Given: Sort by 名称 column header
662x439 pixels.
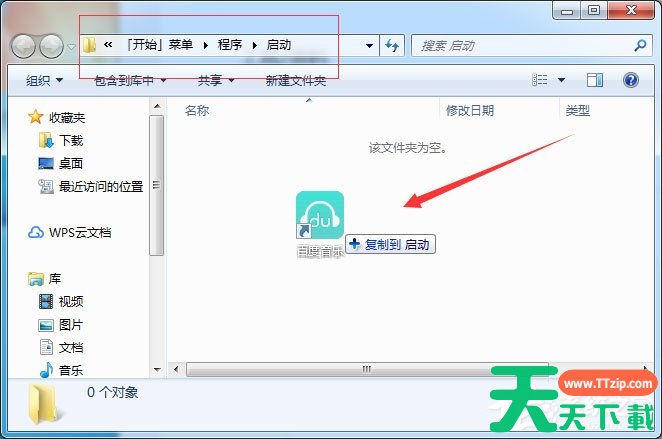Looking at the screenshot, I should [197, 111].
